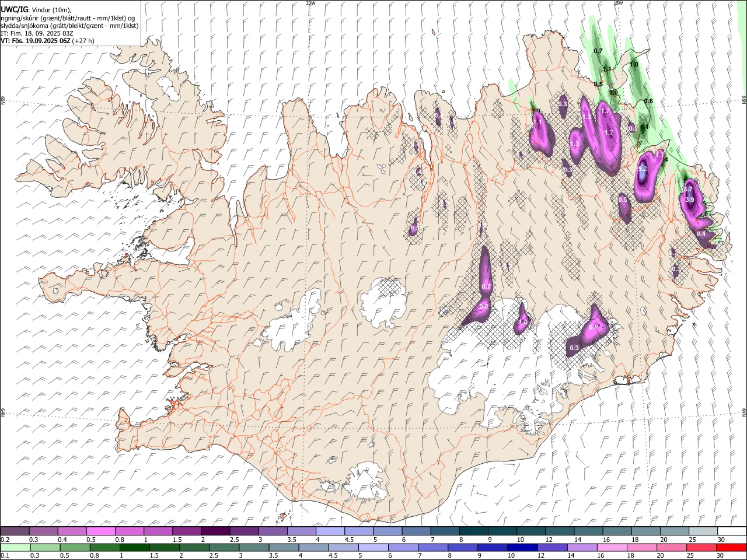
Task: Click the medium green rain-scale swatch above 0.5
Action: [x=75, y=547]
